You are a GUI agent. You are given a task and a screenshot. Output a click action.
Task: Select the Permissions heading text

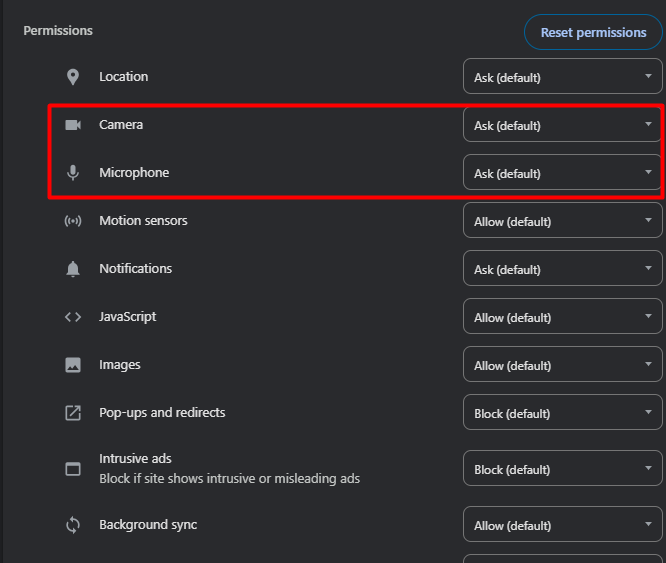coord(58,31)
